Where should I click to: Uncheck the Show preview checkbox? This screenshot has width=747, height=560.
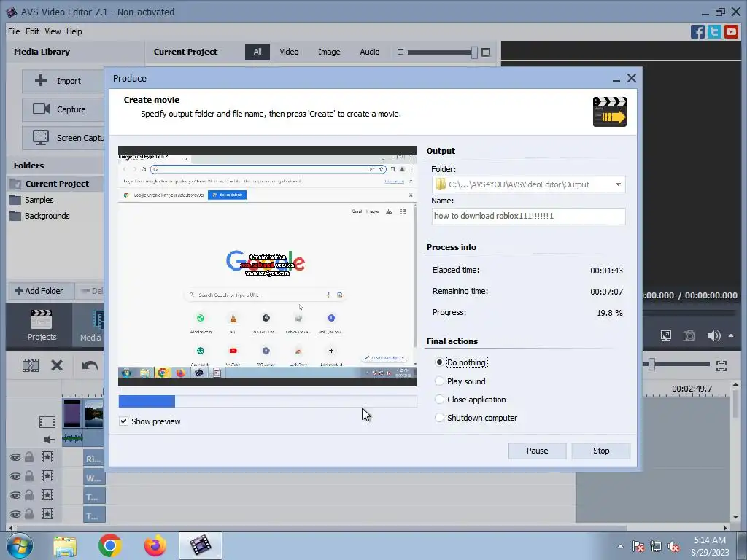point(123,421)
